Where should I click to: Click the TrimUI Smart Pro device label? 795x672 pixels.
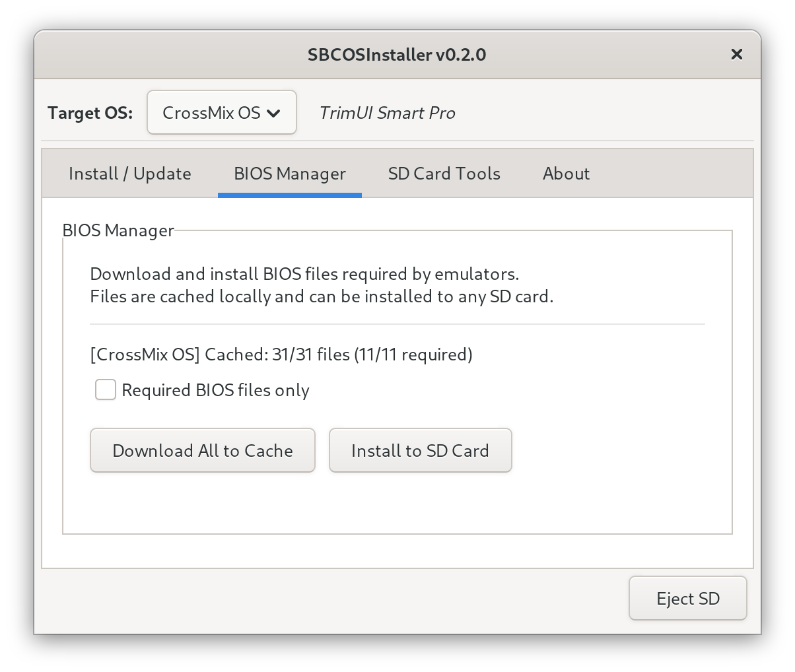[x=387, y=113]
